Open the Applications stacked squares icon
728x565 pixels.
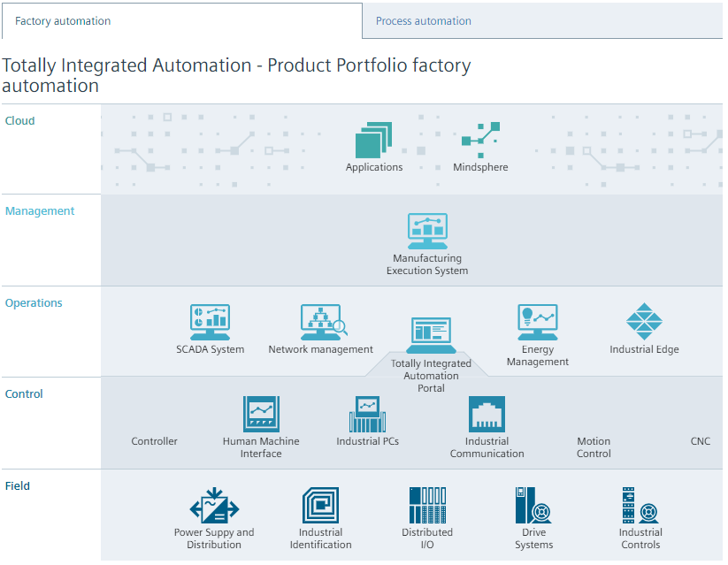point(373,141)
